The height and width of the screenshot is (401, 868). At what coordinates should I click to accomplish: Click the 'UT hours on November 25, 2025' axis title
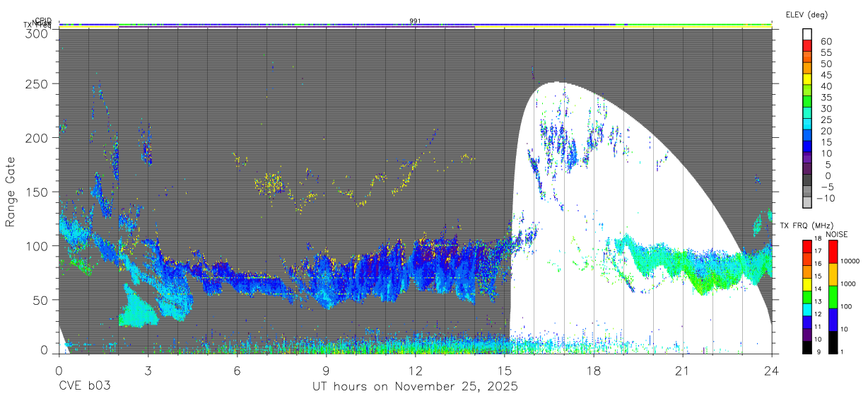(x=415, y=387)
